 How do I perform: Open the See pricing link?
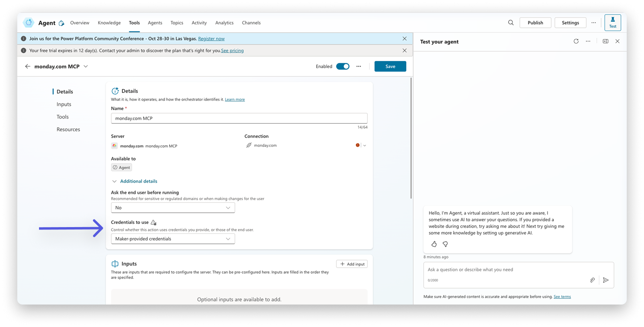[x=232, y=50]
